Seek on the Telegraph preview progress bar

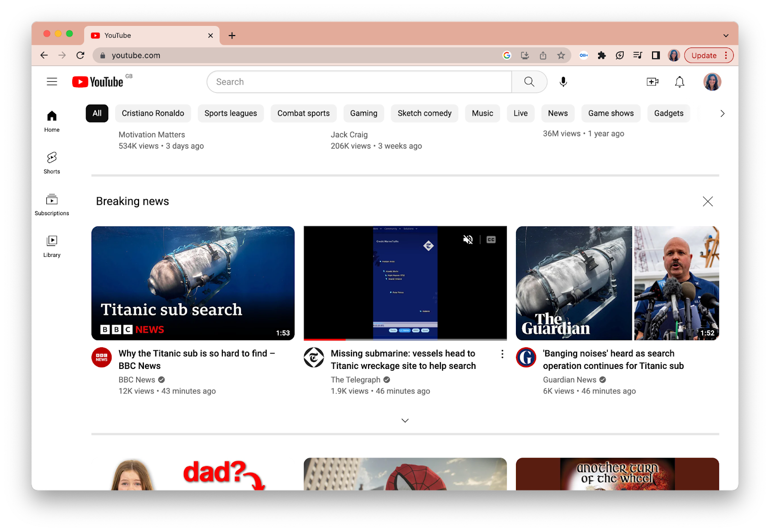coord(405,339)
